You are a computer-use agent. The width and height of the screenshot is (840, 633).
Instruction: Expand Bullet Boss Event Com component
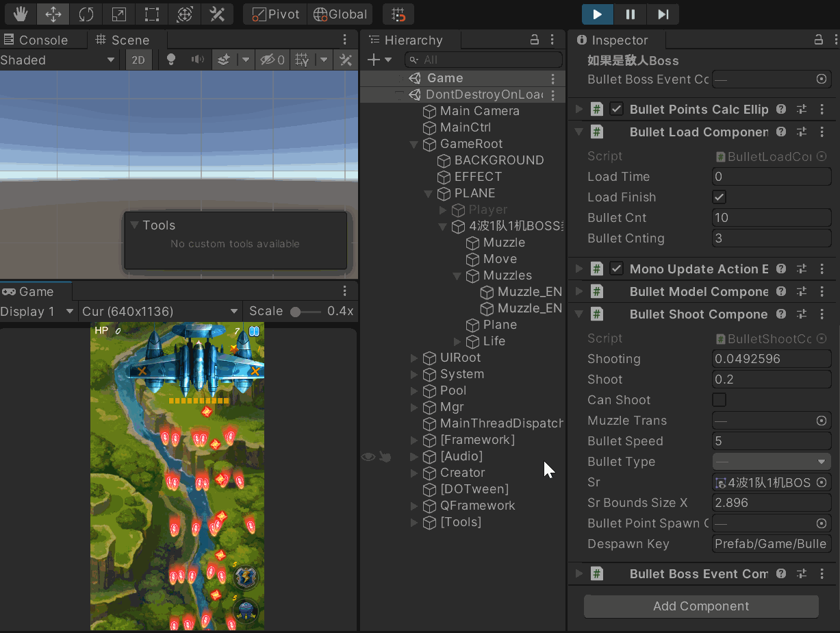tap(578, 573)
